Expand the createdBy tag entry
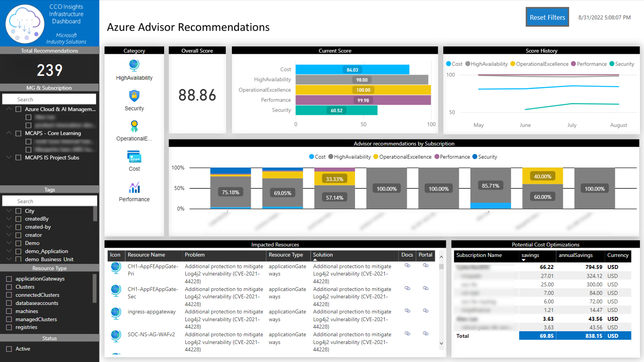Image resolution: width=644 pixels, height=362 pixels. click(9, 219)
